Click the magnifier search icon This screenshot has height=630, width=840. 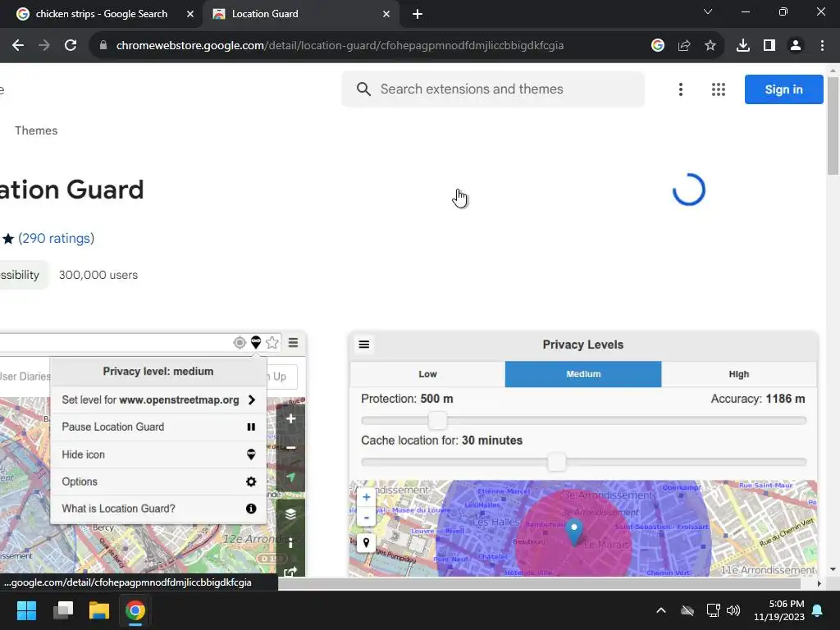pyautogui.click(x=363, y=89)
